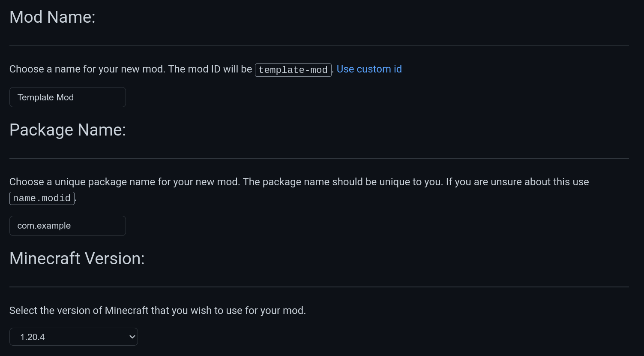Click the divider line below the Minecraft Version heading
This screenshot has height=356, width=644.
coord(319,287)
